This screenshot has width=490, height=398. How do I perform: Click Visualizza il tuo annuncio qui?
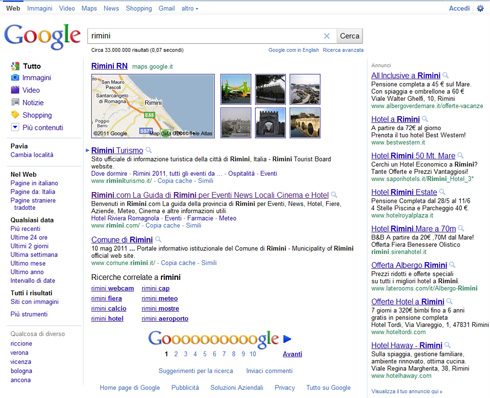(407, 391)
